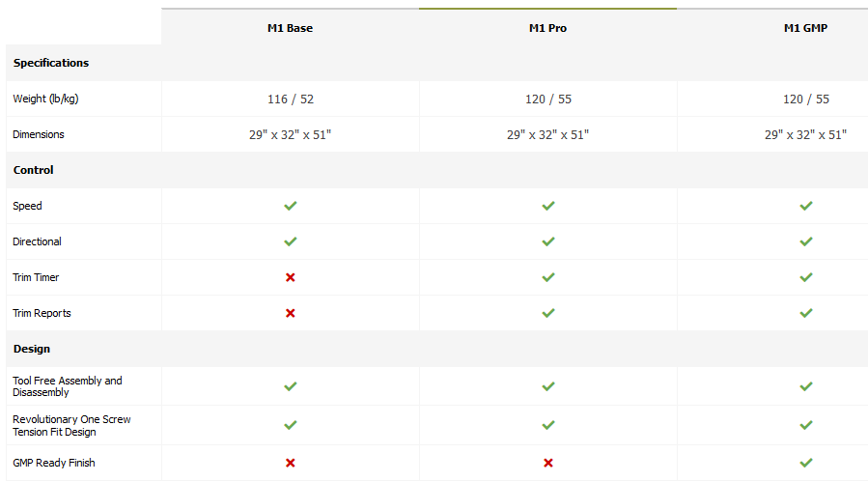Click the M1 GMP One Screw Tension checkmark
The width and height of the screenshot is (868, 482).
click(x=806, y=425)
